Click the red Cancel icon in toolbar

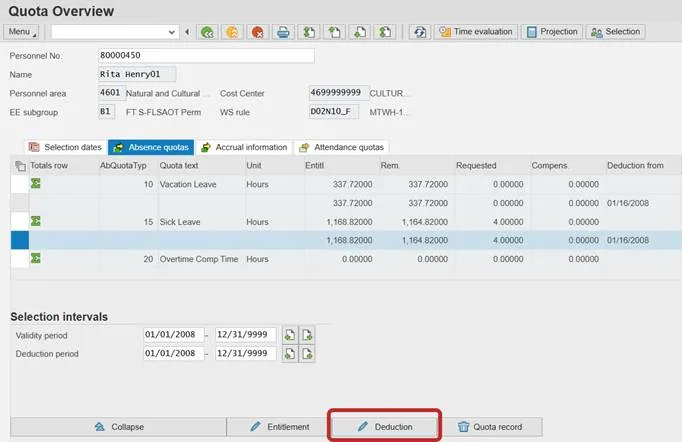point(259,32)
